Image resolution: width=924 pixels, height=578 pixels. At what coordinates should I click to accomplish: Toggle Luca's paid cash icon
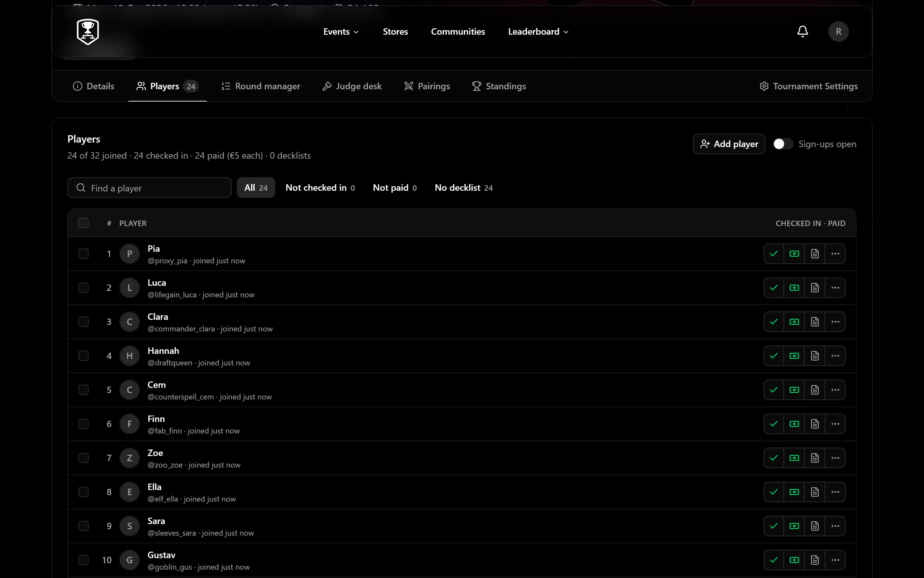[x=794, y=288]
